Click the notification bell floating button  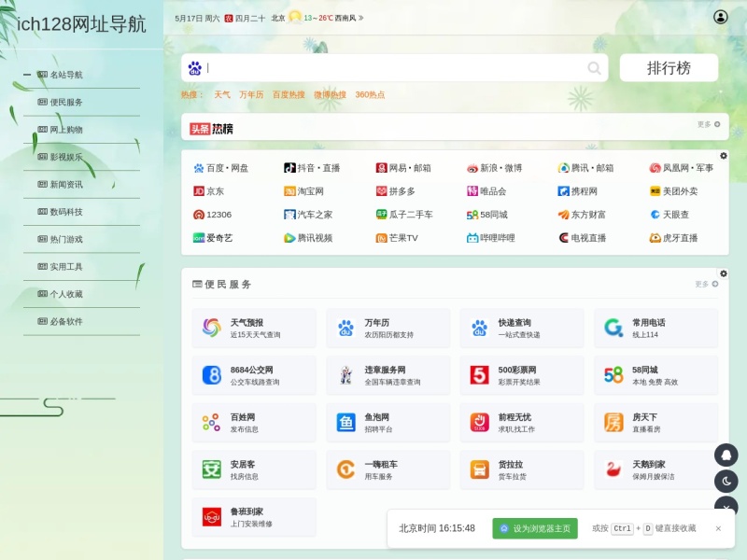point(726,455)
